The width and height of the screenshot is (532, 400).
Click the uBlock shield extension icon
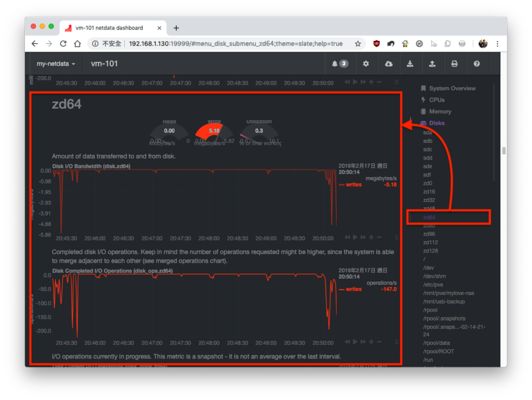[376, 44]
